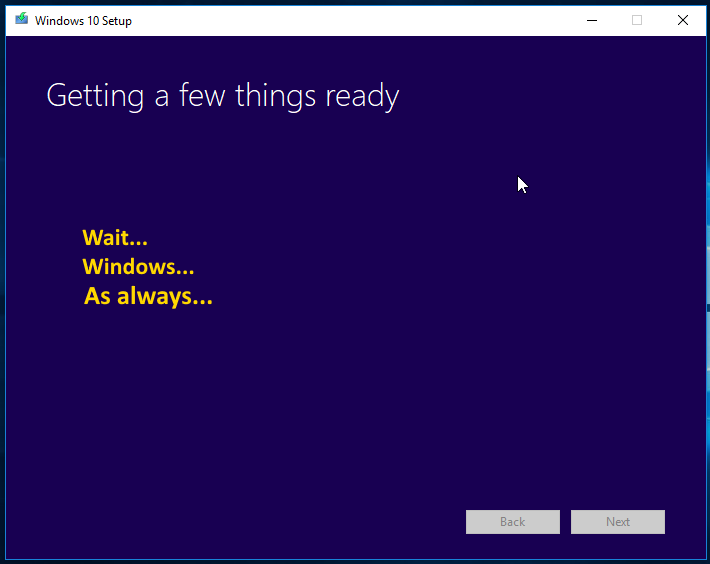Click the yellow 'Windows...' text
The width and height of the screenshot is (710, 564).
(138, 267)
